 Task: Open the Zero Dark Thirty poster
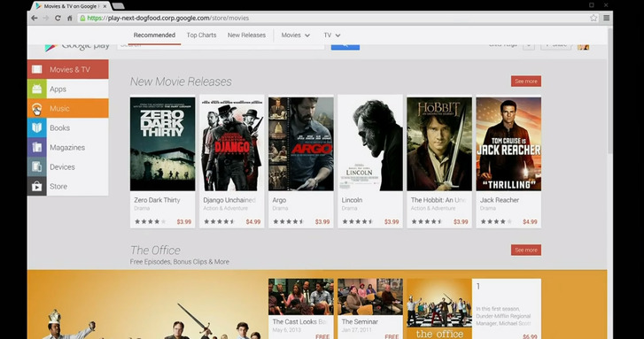point(163,144)
